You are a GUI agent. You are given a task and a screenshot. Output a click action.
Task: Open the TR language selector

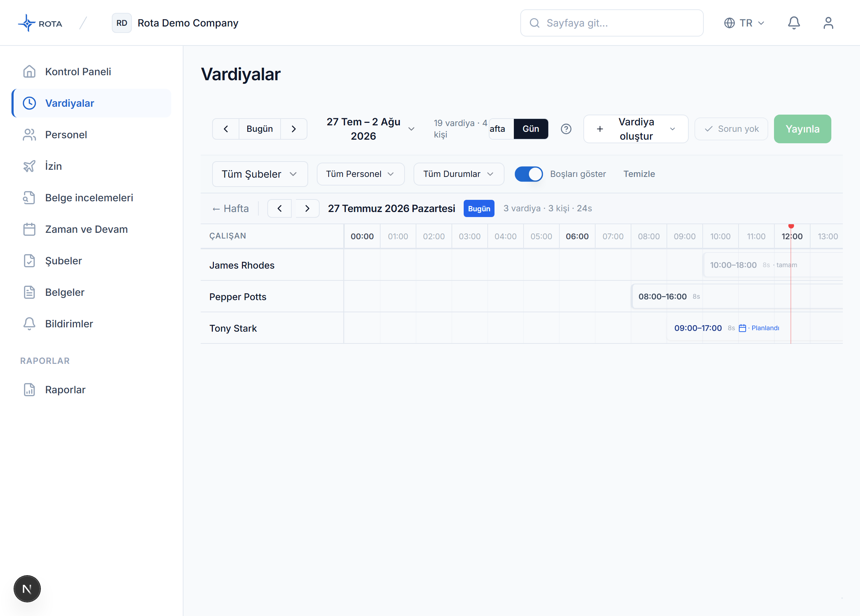[744, 23]
